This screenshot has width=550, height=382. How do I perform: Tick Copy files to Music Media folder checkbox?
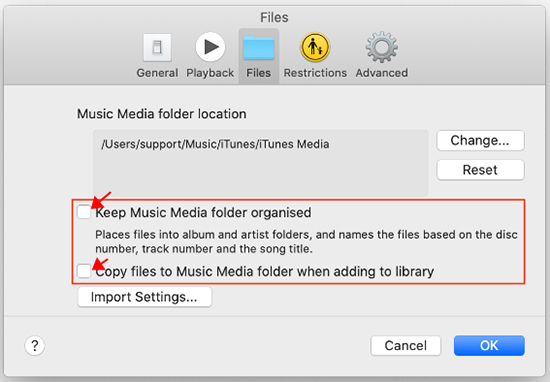(84, 271)
